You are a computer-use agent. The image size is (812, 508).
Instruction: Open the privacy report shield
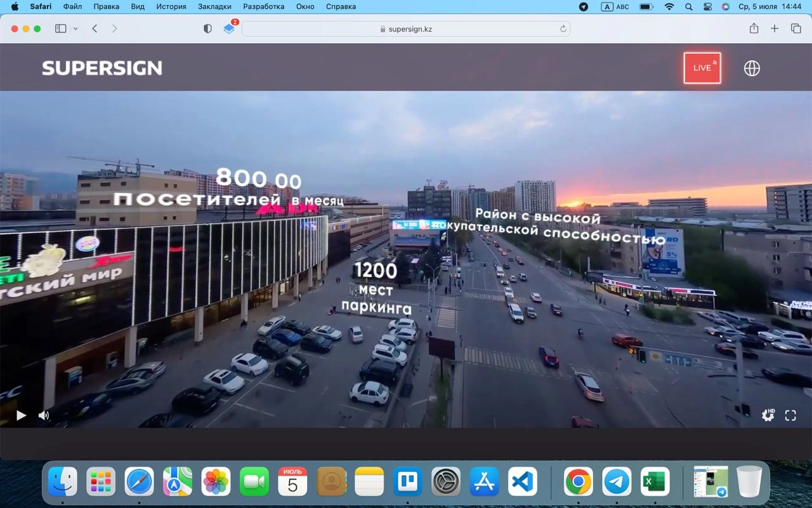(207, 29)
